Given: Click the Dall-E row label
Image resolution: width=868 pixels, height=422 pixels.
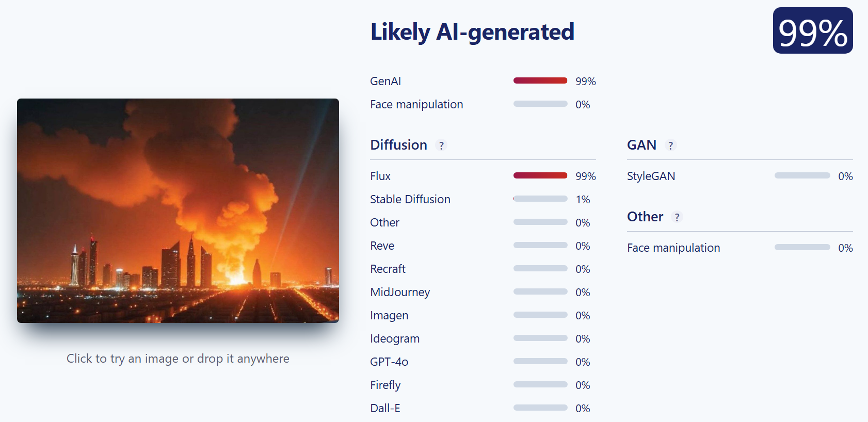Looking at the screenshot, I should 385,408.
